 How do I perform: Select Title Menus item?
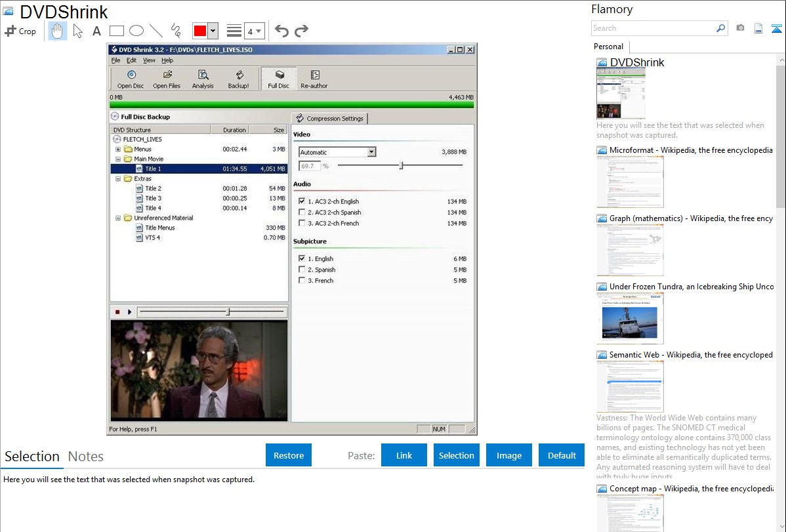point(199,228)
